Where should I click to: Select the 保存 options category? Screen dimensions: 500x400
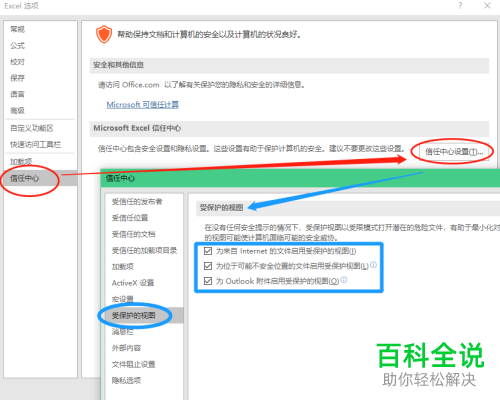pos(17,78)
